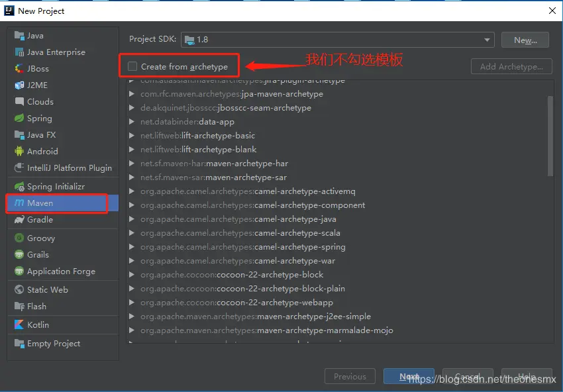The image size is (563, 392).
Task: Click the Previous button
Action: pyautogui.click(x=350, y=376)
